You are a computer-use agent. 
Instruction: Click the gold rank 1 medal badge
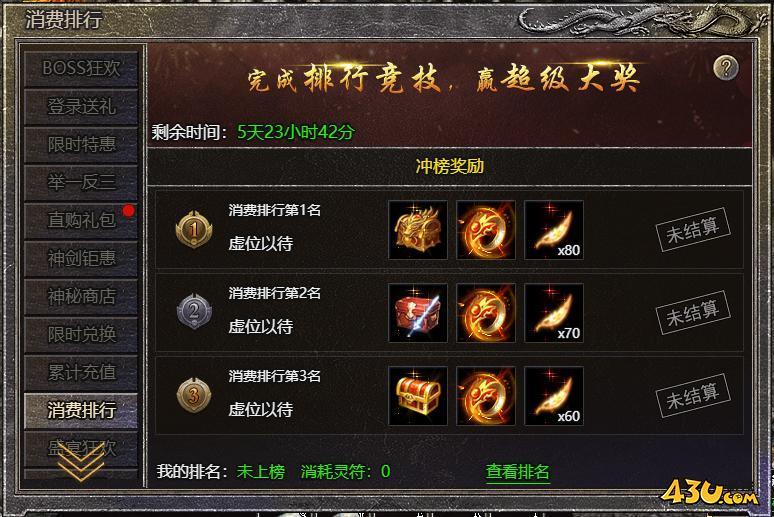point(194,229)
